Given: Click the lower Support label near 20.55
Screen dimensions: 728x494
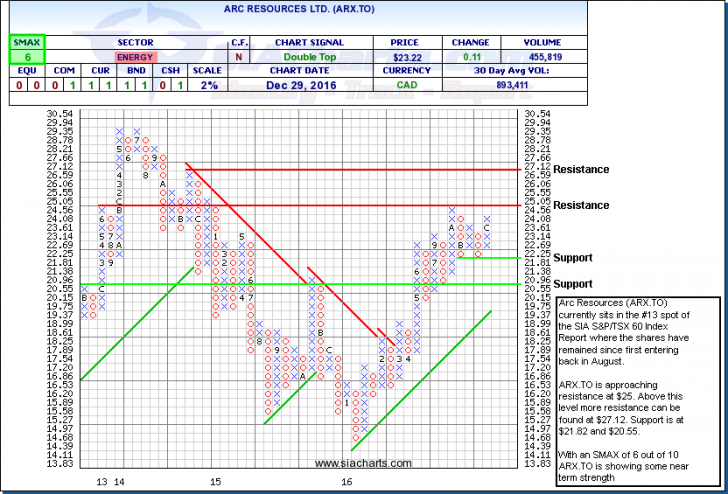Looking at the screenshot, I should coord(572,284).
